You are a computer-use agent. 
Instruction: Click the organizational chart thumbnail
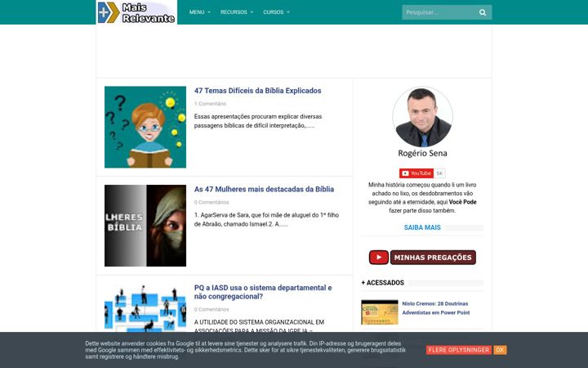145,308
